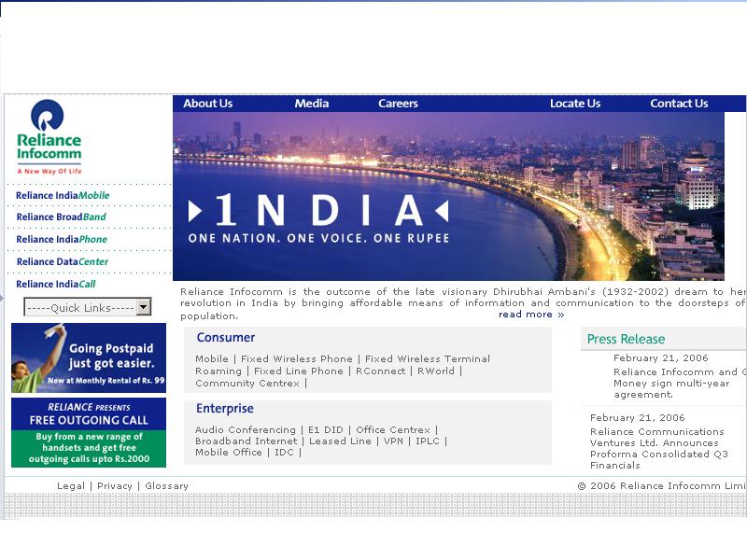Open the IPLC link
The width and height of the screenshot is (747, 560).
coord(428,441)
